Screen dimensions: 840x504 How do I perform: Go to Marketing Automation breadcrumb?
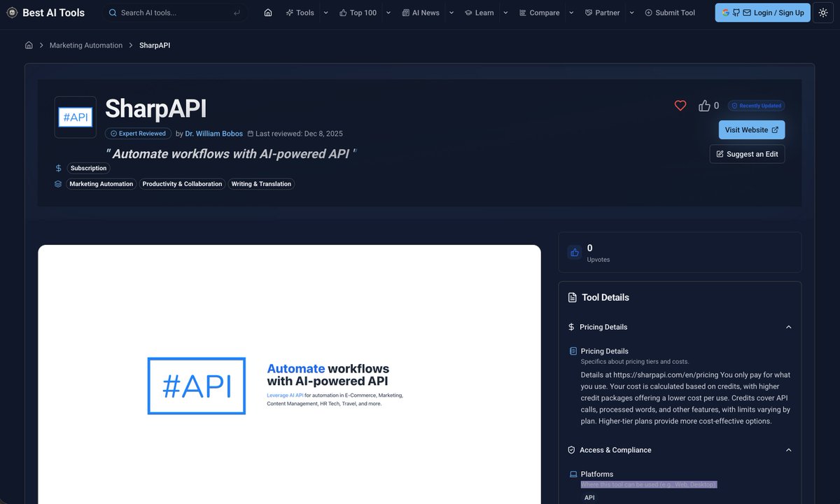[x=86, y=45]
